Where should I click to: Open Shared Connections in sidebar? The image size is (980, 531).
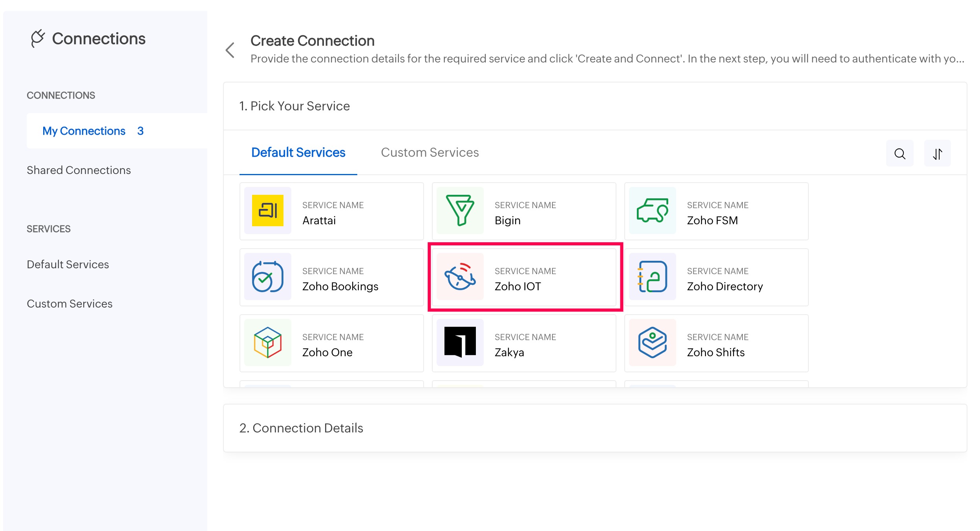79,170
